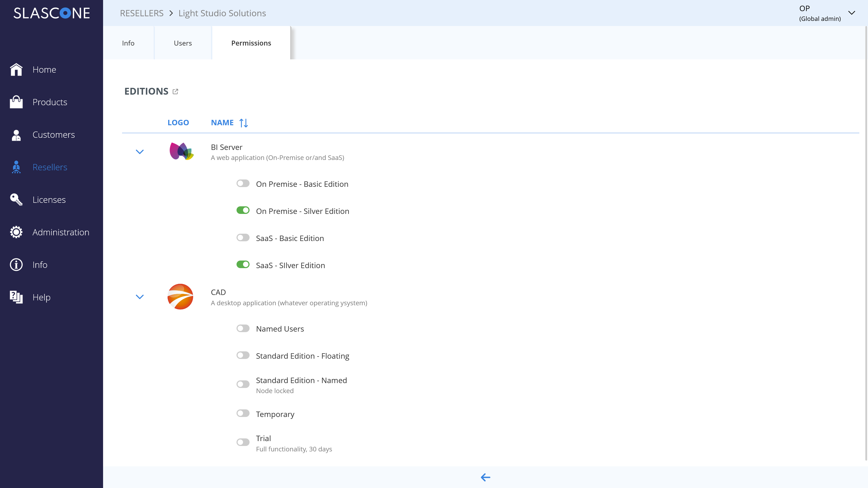
Task: Click 'Full functionality, 30 days' subtext
Action: click(294, 449)
